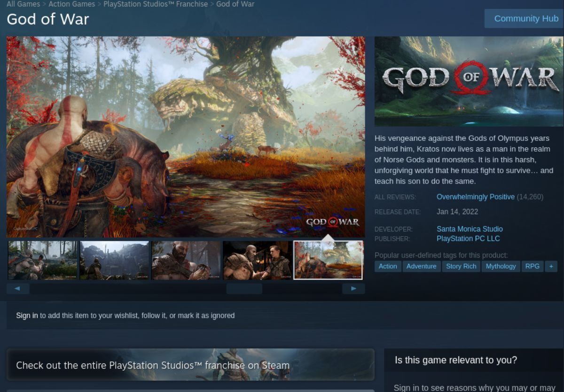Click the right carousel navigation arrow
This screenshot has width=564, height=392.
(354, 289)
